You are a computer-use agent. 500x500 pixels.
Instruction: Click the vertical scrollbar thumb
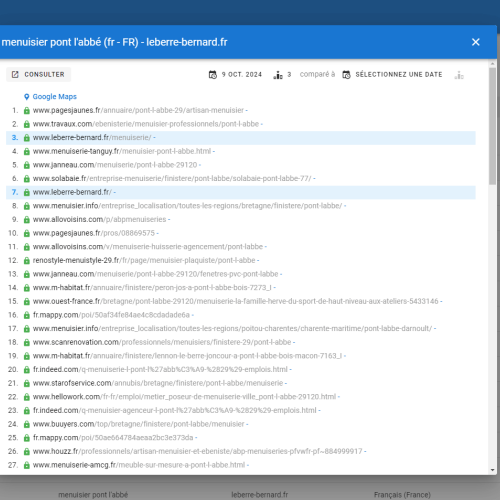(x=493, y=126)
